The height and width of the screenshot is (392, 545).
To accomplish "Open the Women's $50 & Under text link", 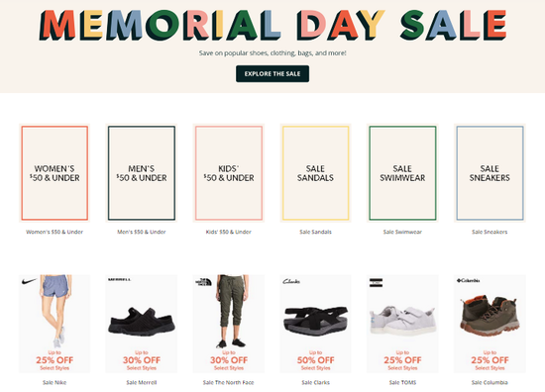I will coord(54,232).
